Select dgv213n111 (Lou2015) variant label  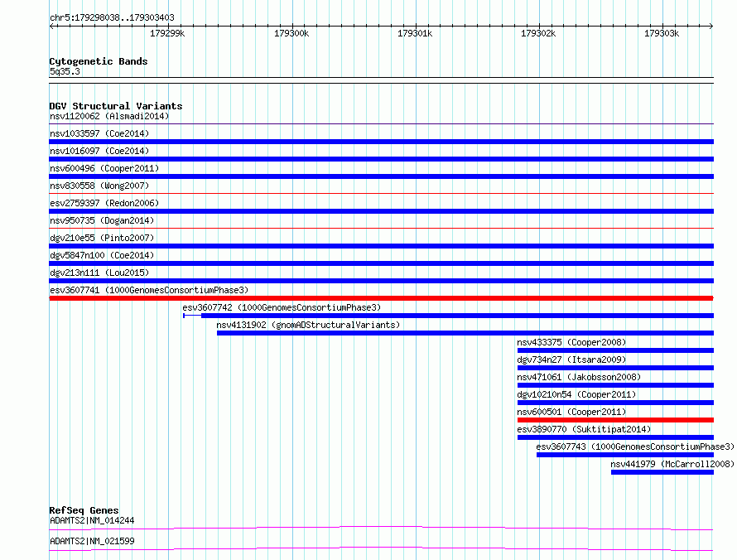(x=99, y=273)
